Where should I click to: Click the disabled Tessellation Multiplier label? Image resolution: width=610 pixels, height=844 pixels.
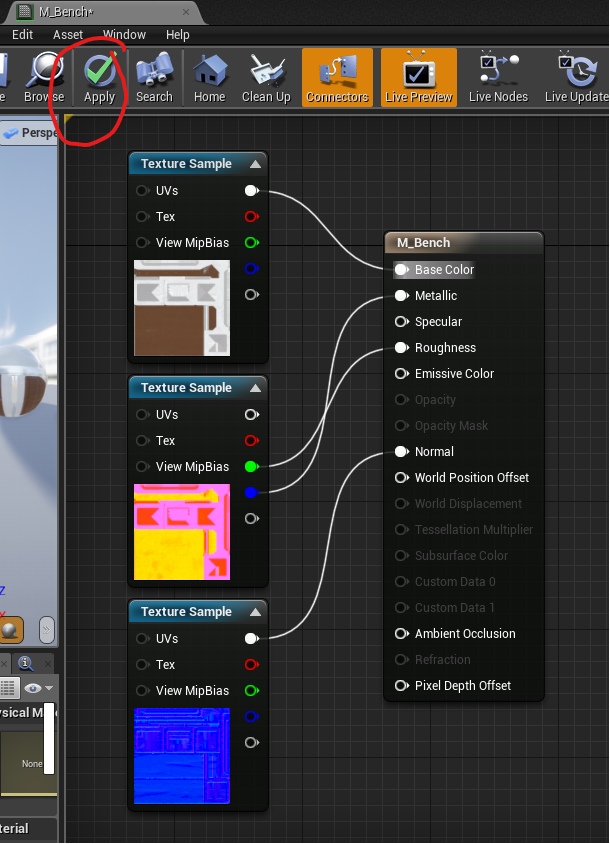pyautogui.click(x=474, y=530)
